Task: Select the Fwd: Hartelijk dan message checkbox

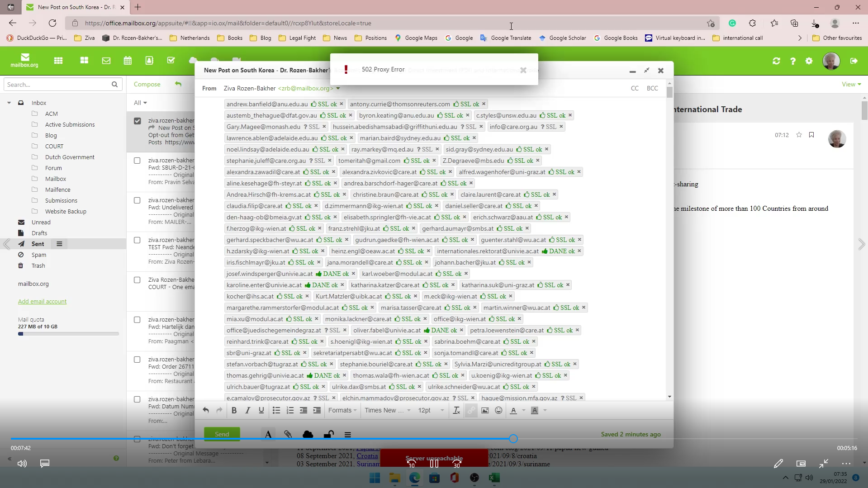Action: [137, 320]
